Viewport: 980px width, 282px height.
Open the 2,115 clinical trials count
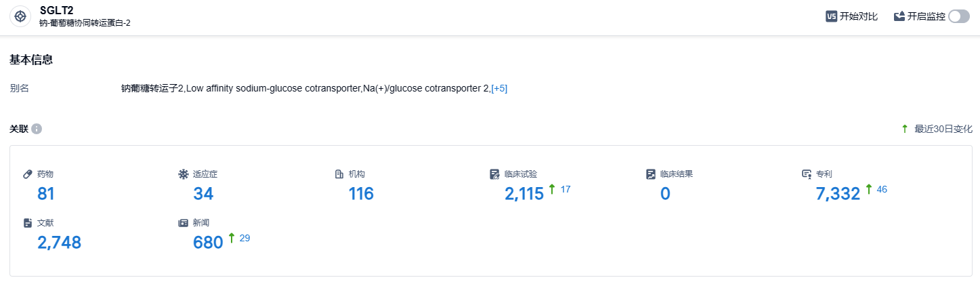[x=524, y=194]
